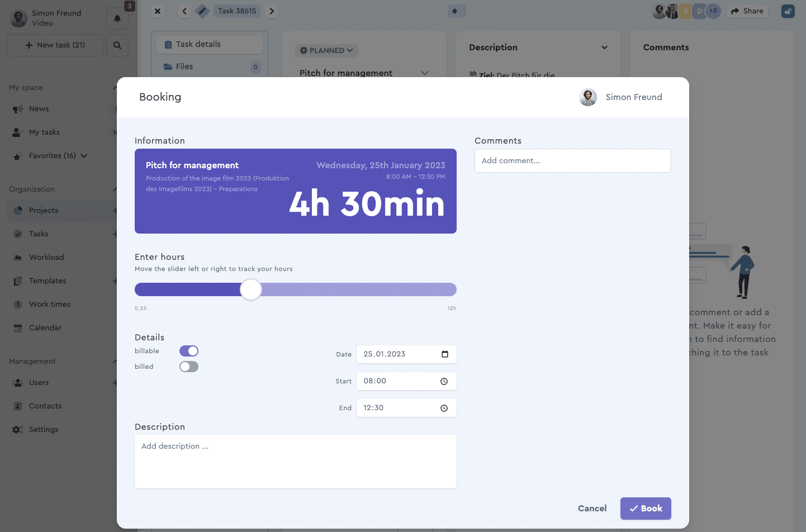This screenshot has width=806, height=532.
Task: Open the clock picker in Start field
Action: click(x=444, y=381)
